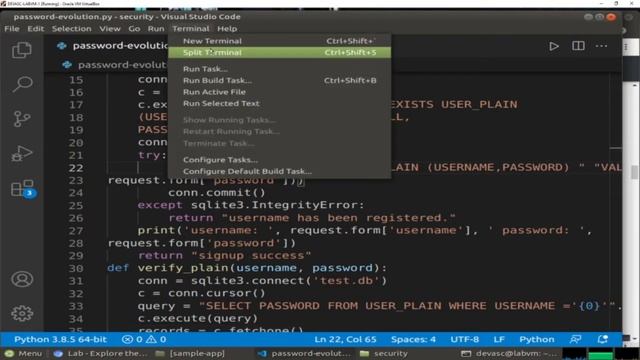
Task: Open editor More Actions ellipsis
Action: [x=601, y=46]
